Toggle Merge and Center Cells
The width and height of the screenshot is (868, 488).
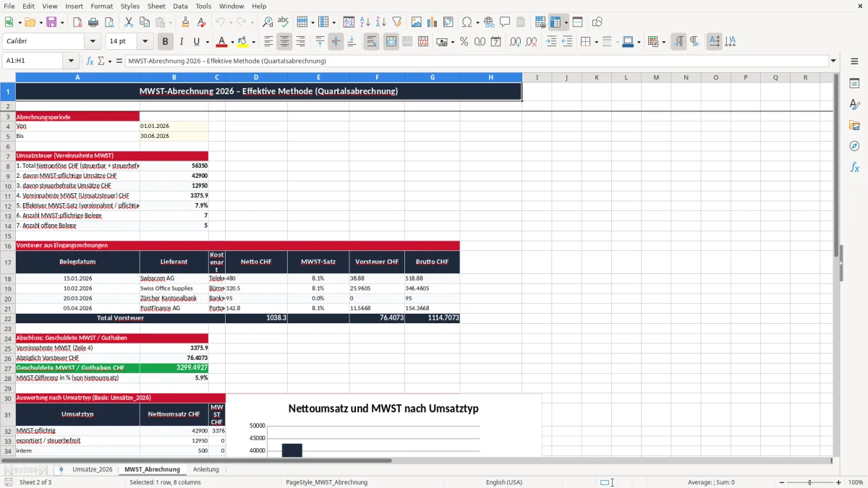click(391, 42)
